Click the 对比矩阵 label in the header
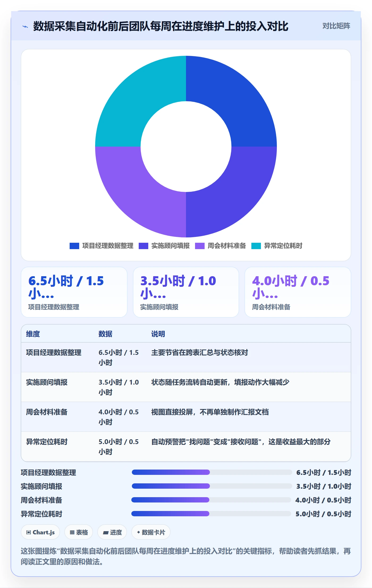 336,26
